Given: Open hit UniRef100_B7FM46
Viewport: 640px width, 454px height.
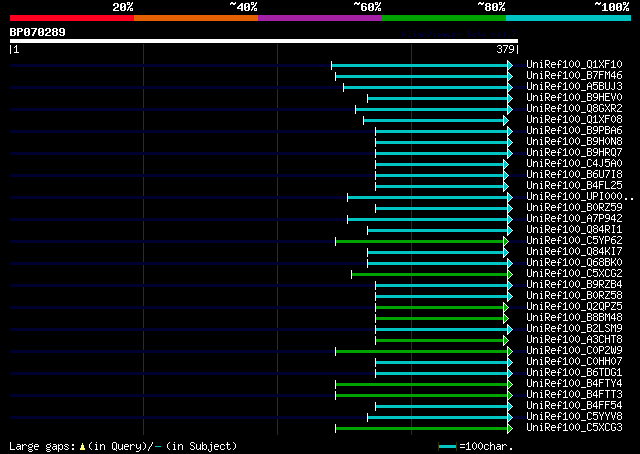Looking at the screenshot, I should [574, 76].
